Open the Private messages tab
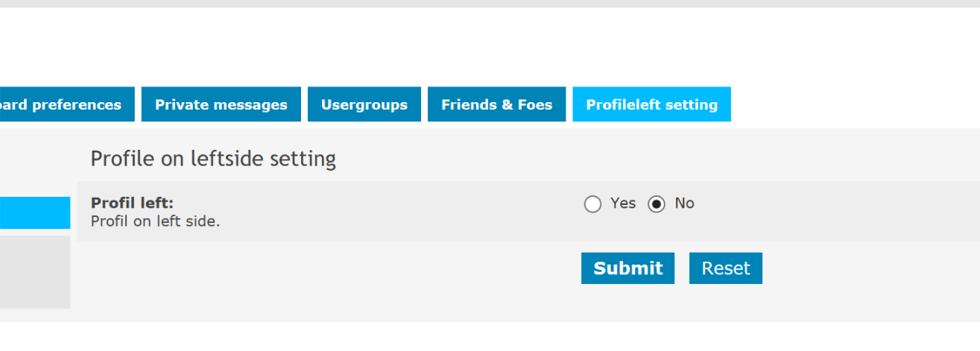 [221, 104]
